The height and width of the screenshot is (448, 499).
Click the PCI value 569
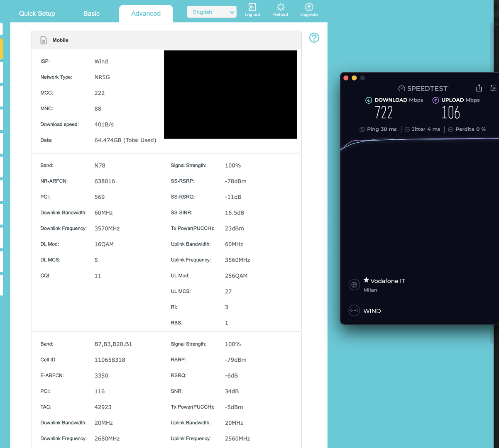click(100, 197)
